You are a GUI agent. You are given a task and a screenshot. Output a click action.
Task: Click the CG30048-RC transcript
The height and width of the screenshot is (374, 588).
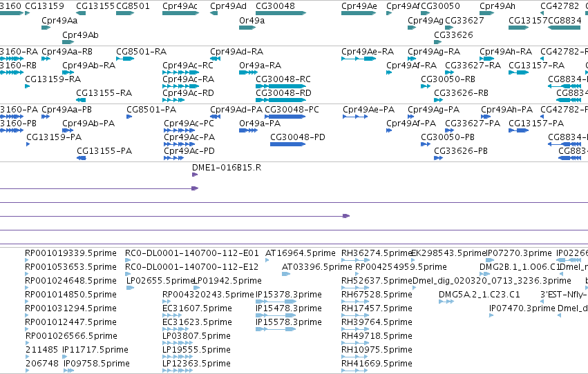pos(281,86)
